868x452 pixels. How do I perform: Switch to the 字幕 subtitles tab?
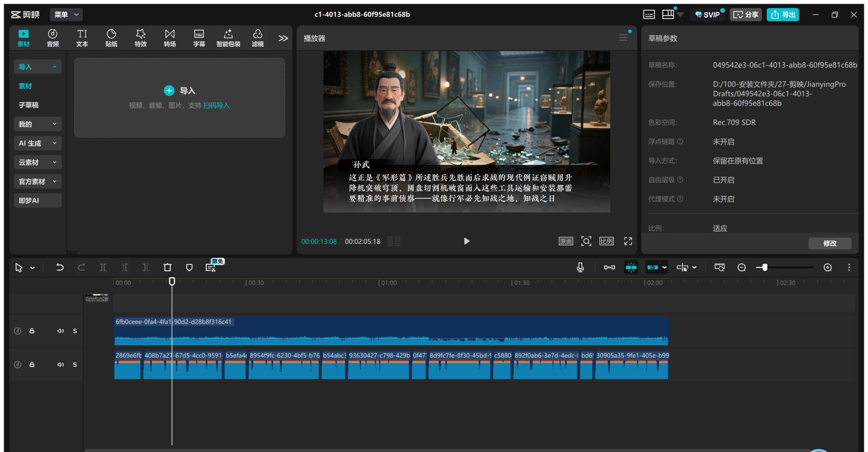[199, 38]
